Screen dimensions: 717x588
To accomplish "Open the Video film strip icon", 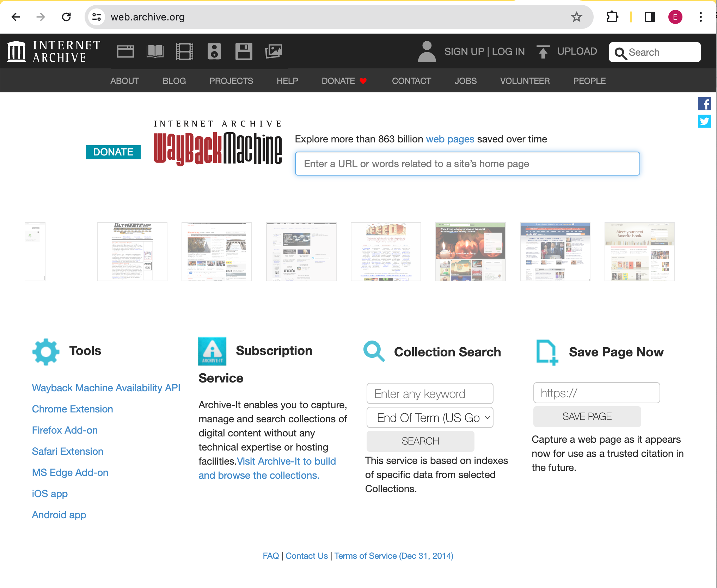I will pyautogui.click(x=184, y=52).
